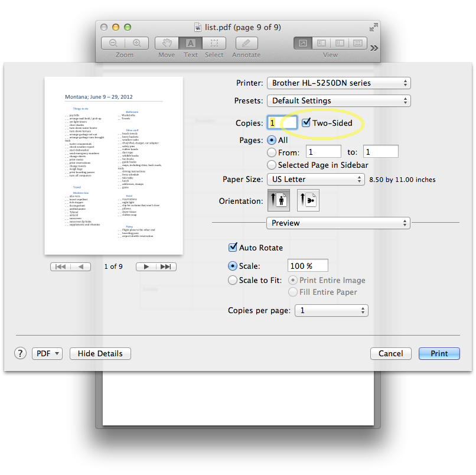Click the Scale percentage input field
This screenshot has width=476, height=475.
click(x=307, y=266)
